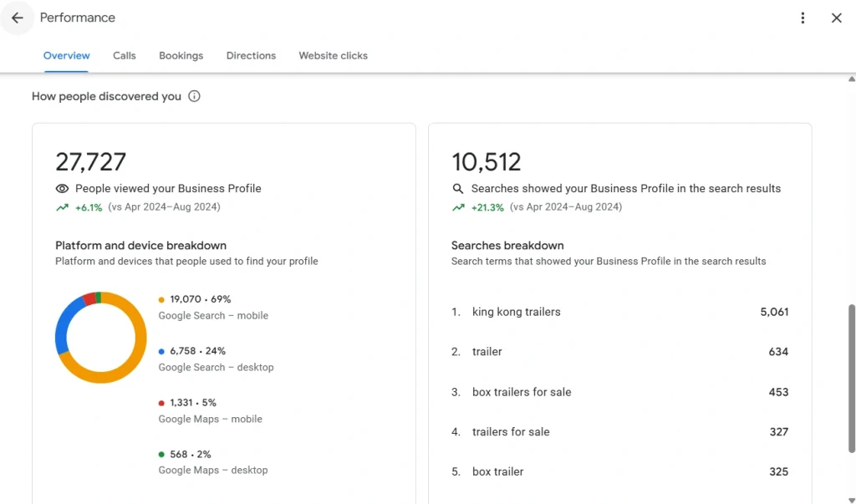Switch to the Calls tab
Viewport: 856px width, 504px height.
tap(125, 56)
